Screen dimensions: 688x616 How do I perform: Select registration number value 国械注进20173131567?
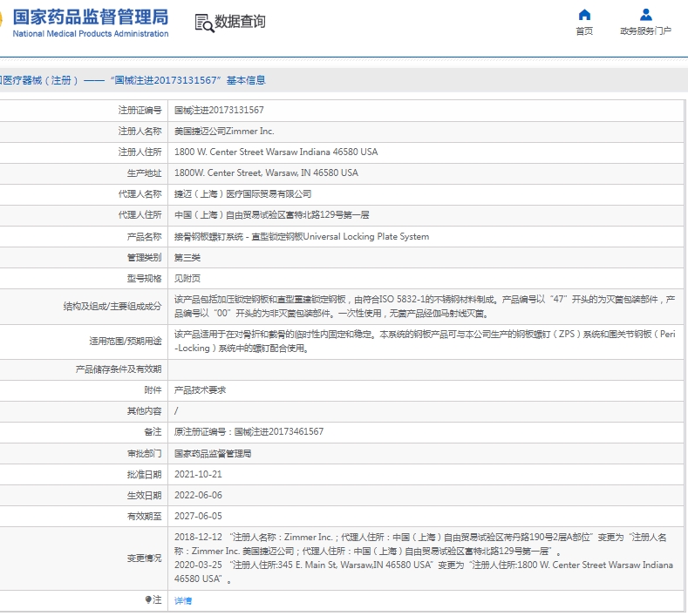(x=219, y=110)
